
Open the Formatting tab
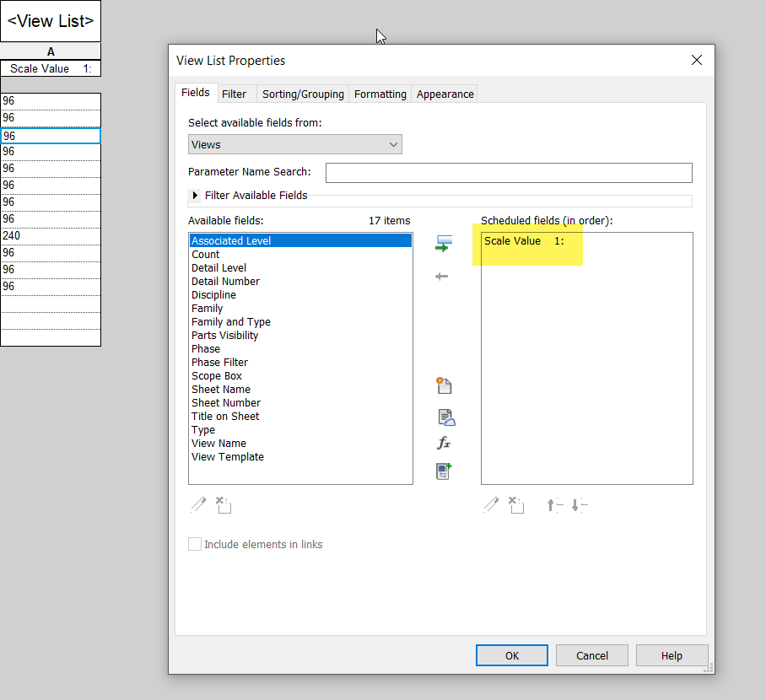[380, 94]
